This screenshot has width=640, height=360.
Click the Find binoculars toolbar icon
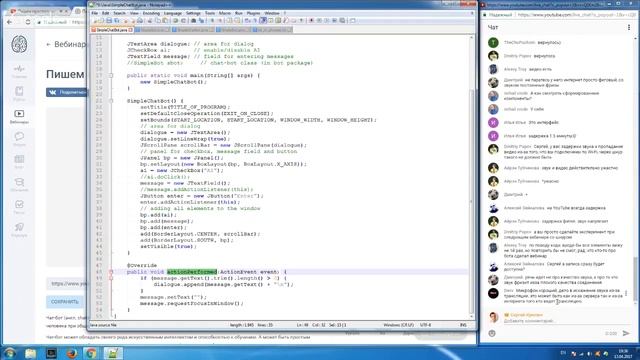click(193, 20)
